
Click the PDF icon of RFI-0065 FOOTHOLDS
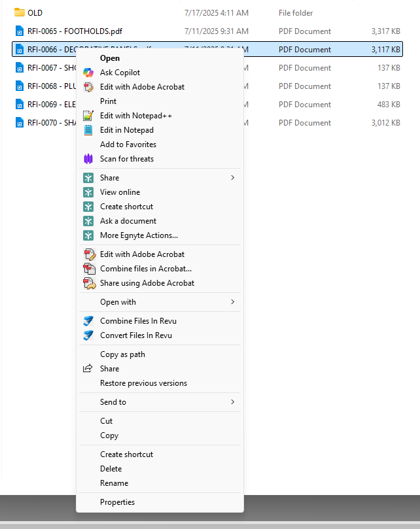click(x=20, y=31)
